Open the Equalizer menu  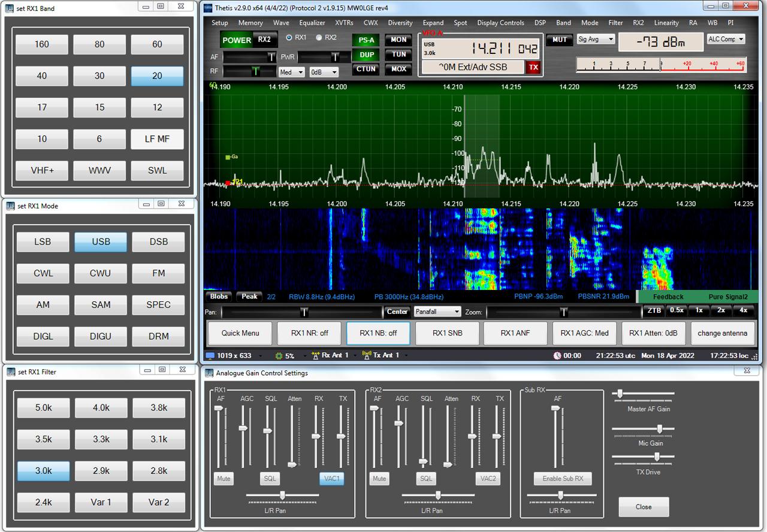tap(312, 23)
